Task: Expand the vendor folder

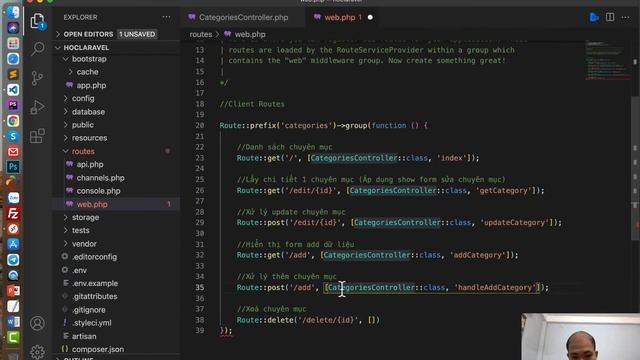Action: (84, 244)
